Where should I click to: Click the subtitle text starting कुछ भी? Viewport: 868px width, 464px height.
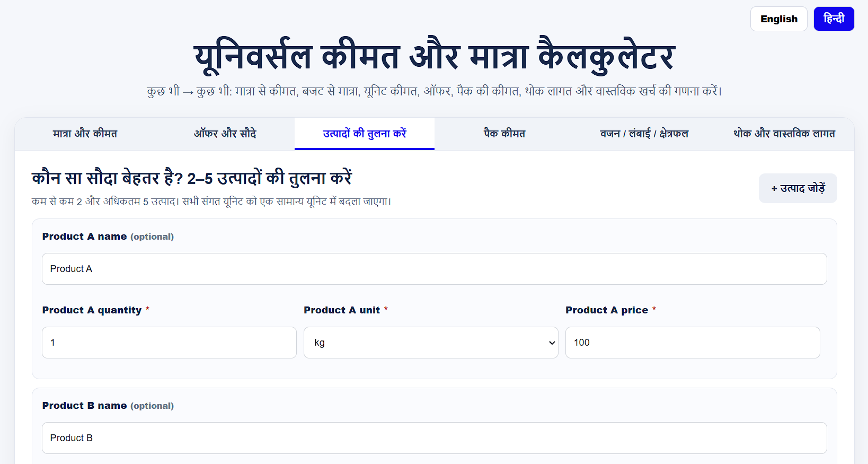434,91
